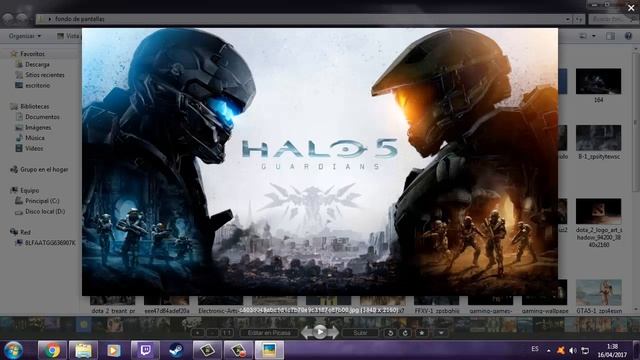This screenshot has width=640, height=360.
Task: Open File Explorer taskbar icon
Action: pos(83,350)
